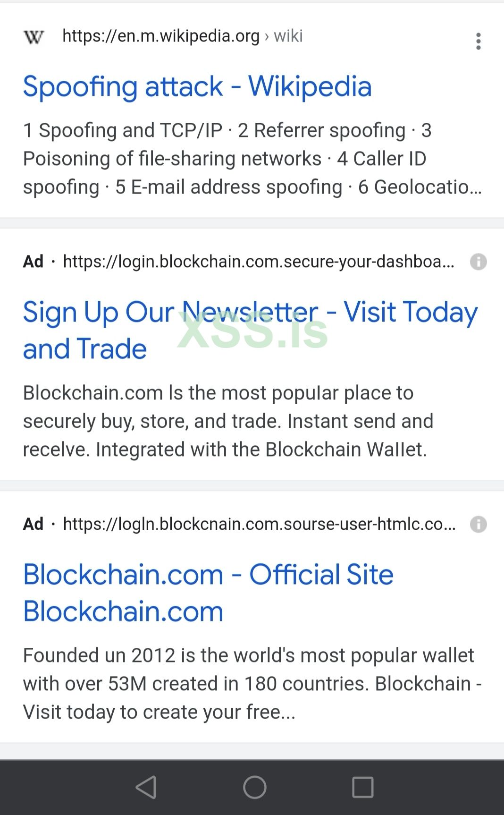Click the info icon on the second ad
504x815 pixels.
[479, 525]
